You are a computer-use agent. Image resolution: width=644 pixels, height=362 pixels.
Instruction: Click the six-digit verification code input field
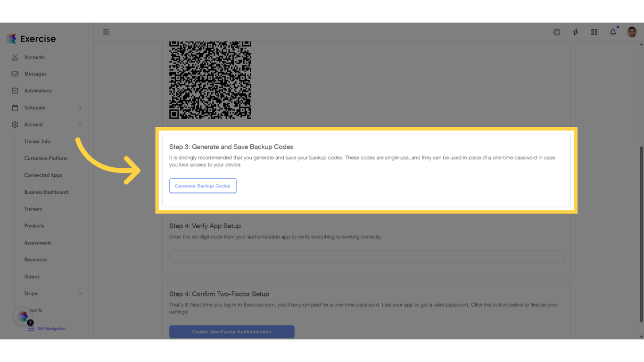pos(366,256)
